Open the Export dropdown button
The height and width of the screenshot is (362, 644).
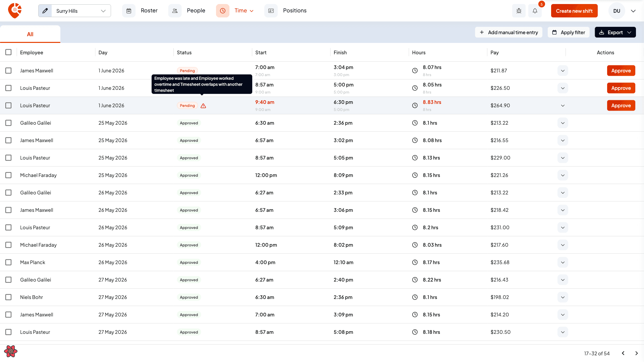tap(615, 32)
